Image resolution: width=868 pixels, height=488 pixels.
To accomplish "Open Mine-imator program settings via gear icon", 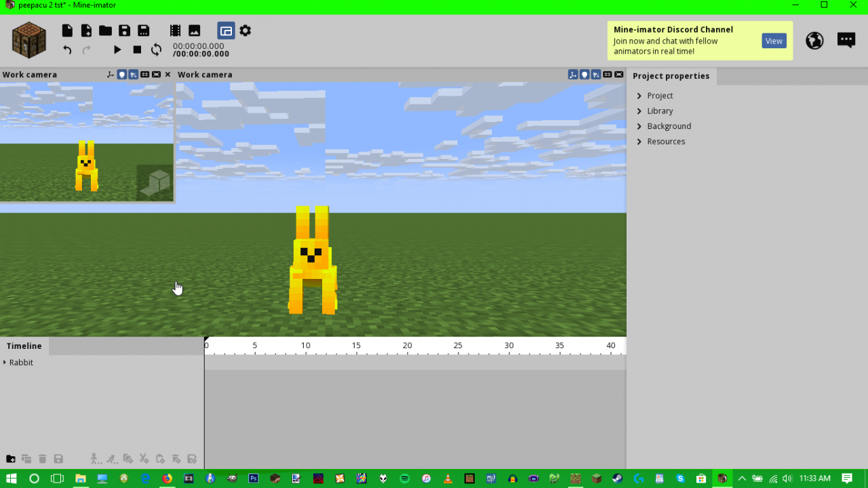I will coord(245,30).
